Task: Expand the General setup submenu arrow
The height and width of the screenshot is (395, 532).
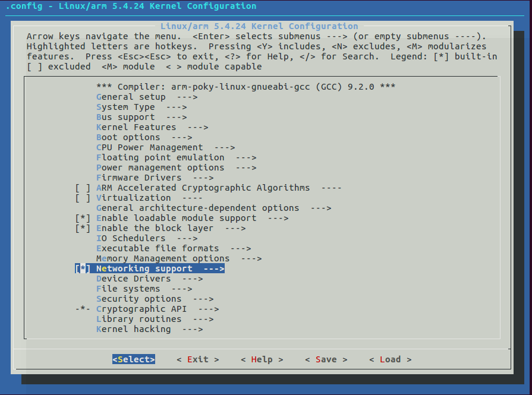Action: tap(187, 97)
